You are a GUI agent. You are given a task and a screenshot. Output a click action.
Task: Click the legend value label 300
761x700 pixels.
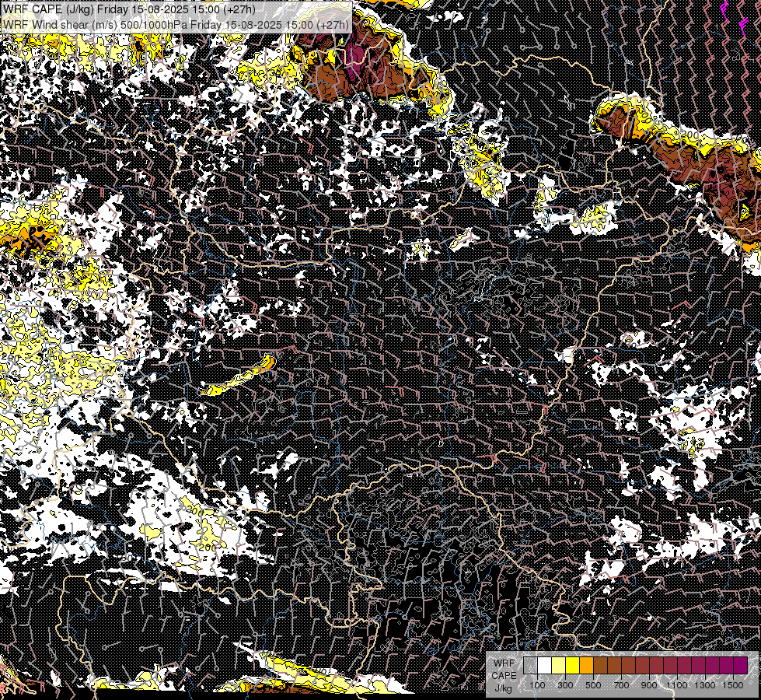[x=565, y=685]
